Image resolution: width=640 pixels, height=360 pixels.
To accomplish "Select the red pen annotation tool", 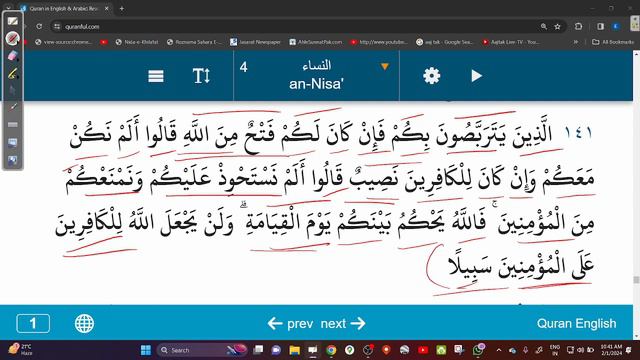I will pos(12,38).
